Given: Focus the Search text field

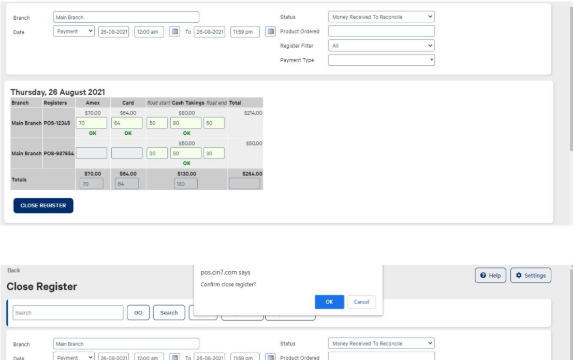Looking at the screenshot, I should (x=68, y=313).
